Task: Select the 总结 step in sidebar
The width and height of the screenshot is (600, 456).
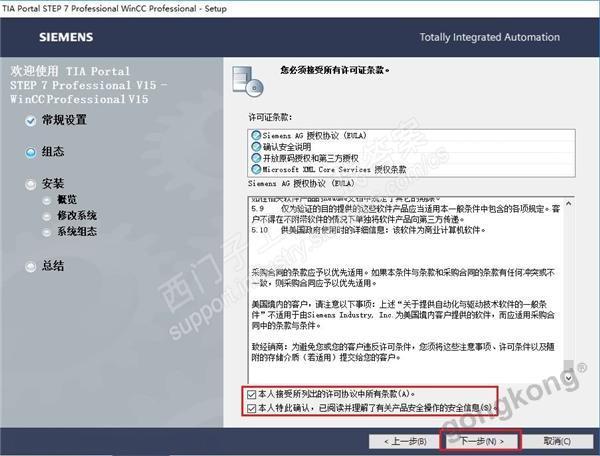Action: coord(53,265)
